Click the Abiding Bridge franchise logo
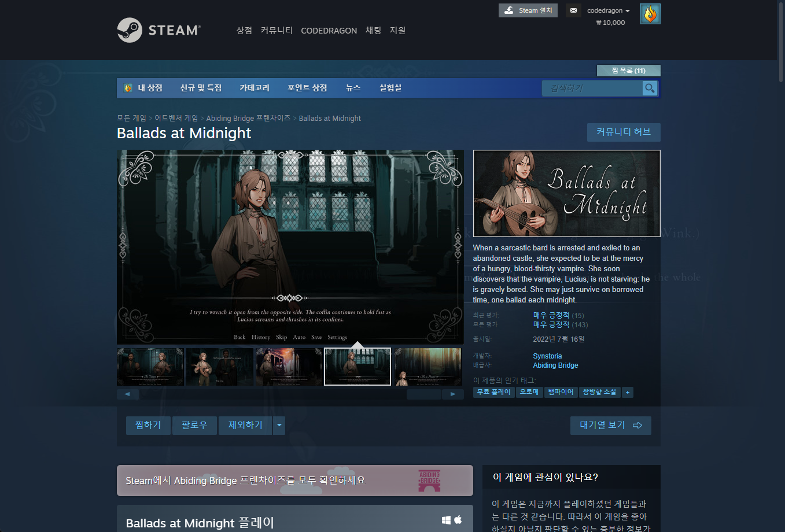 coord(429,481)
